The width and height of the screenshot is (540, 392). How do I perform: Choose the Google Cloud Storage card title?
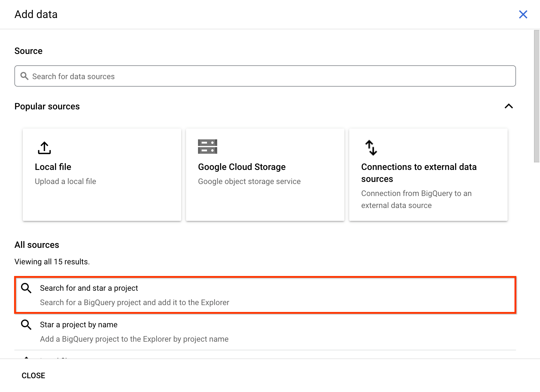pyautogui.click(x=242, y=167)
